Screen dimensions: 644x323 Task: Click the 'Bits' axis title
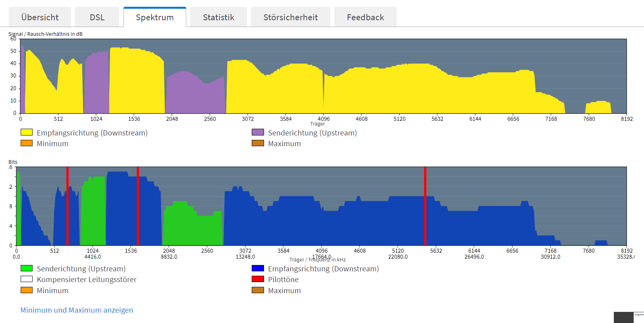[13, 162]
